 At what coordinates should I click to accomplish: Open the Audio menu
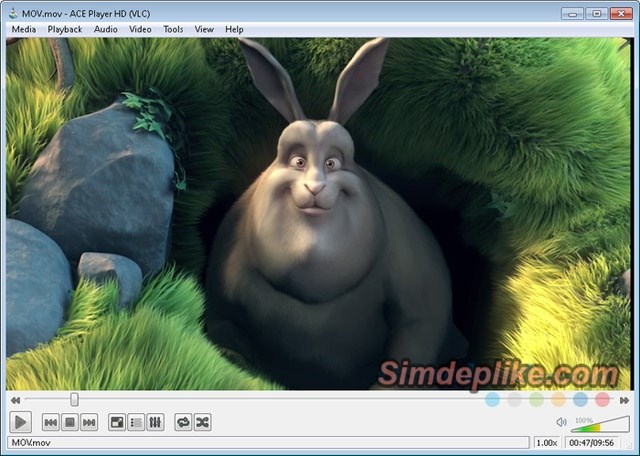(x=106, y=29)
